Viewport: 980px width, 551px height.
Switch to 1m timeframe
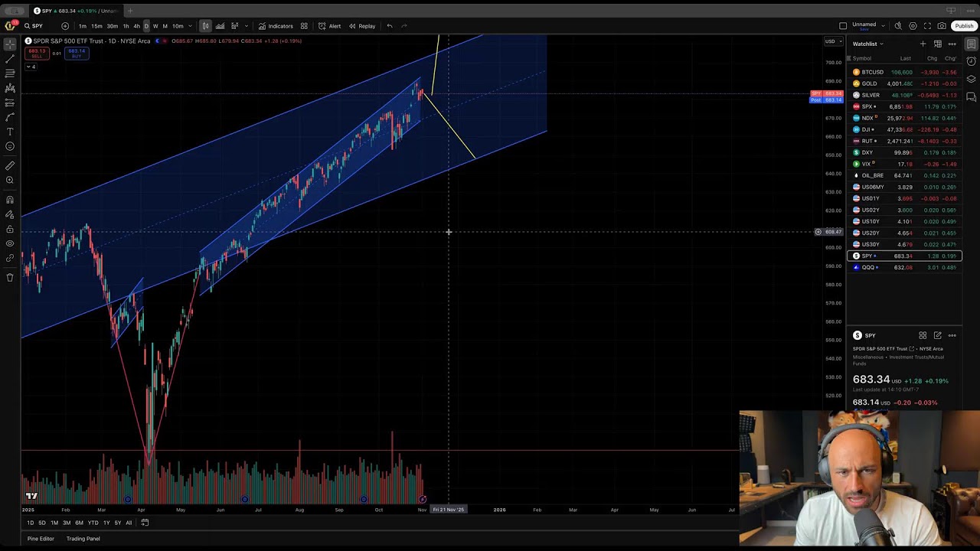[x=83, y=26]
